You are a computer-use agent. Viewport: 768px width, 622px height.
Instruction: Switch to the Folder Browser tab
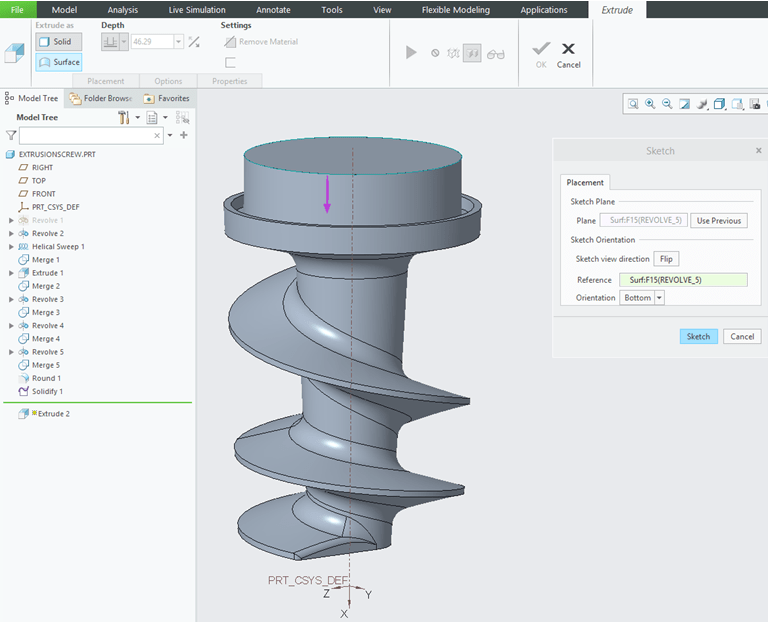100,98
